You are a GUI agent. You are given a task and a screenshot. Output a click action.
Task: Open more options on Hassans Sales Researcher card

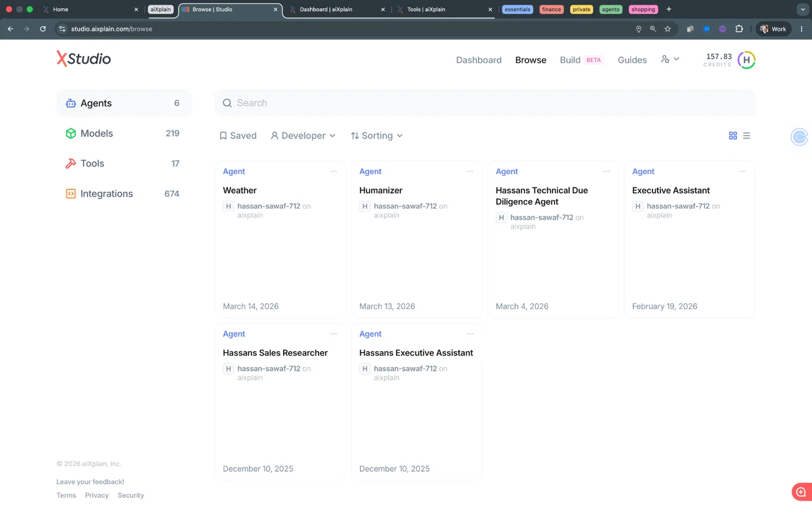pyautogui.click(x=333, y=334)
